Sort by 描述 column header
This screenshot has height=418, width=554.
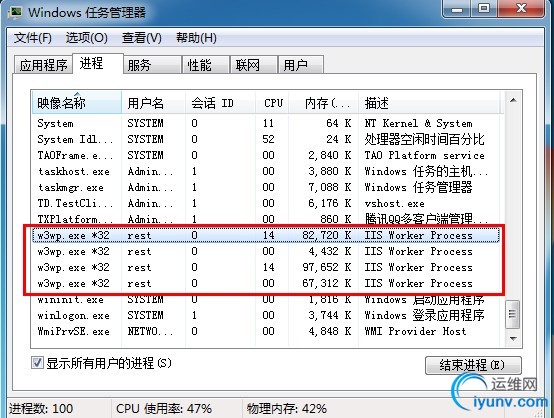[x=429, y=103]
